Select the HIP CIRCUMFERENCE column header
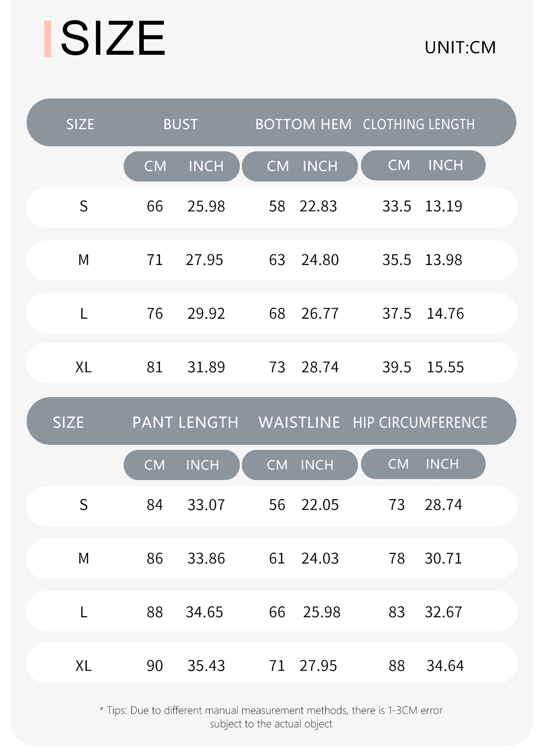The width and height of the screenshot is (543, 756). click(420, 422)
